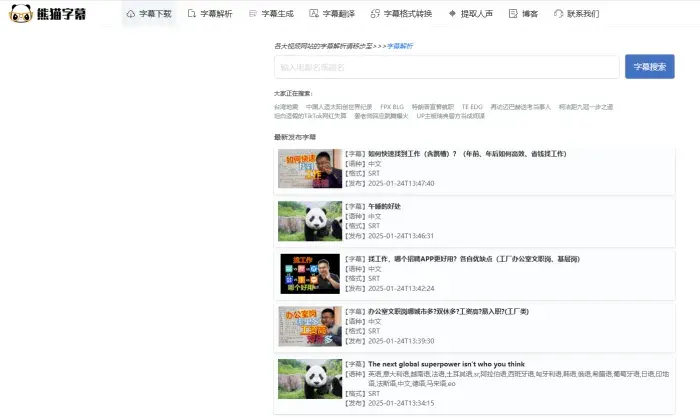Open "The next global superpower" subtitle entry

click(446, 364)
